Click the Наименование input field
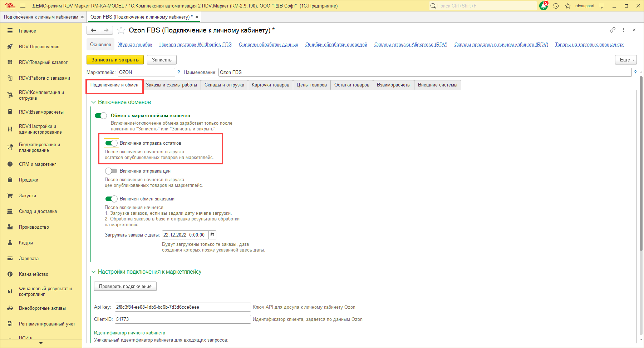 pos(425,72)
